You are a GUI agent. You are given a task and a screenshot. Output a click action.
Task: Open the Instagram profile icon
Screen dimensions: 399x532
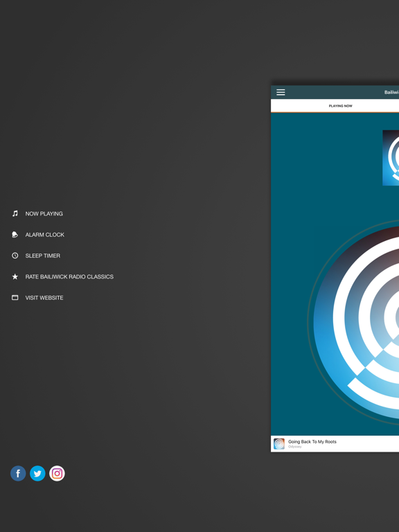click(57, 473)
